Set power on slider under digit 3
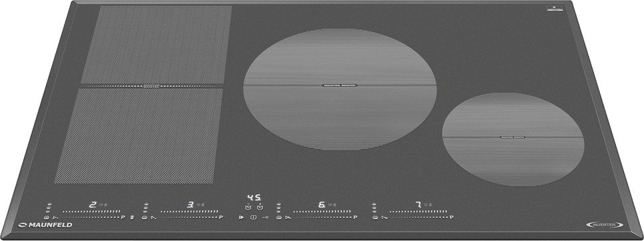The height and width of the screenshot is (241, 644). tap(189, 212)
